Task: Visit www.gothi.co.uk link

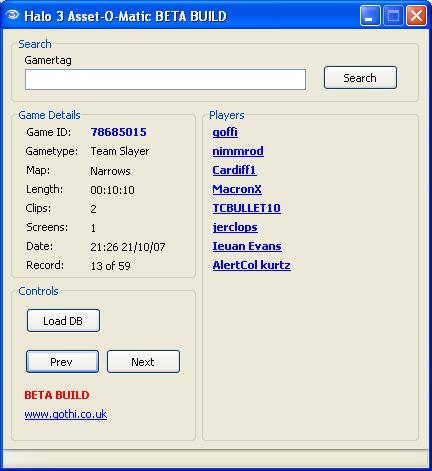Action: 66,414
